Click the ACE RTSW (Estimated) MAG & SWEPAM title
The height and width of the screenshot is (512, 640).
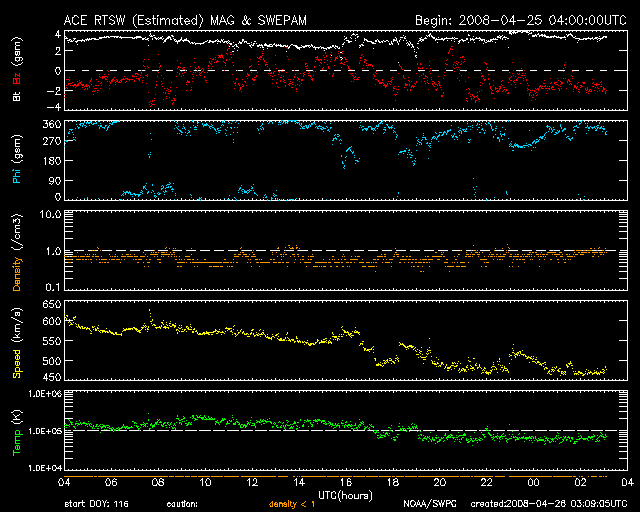click(x=170, y=20)
